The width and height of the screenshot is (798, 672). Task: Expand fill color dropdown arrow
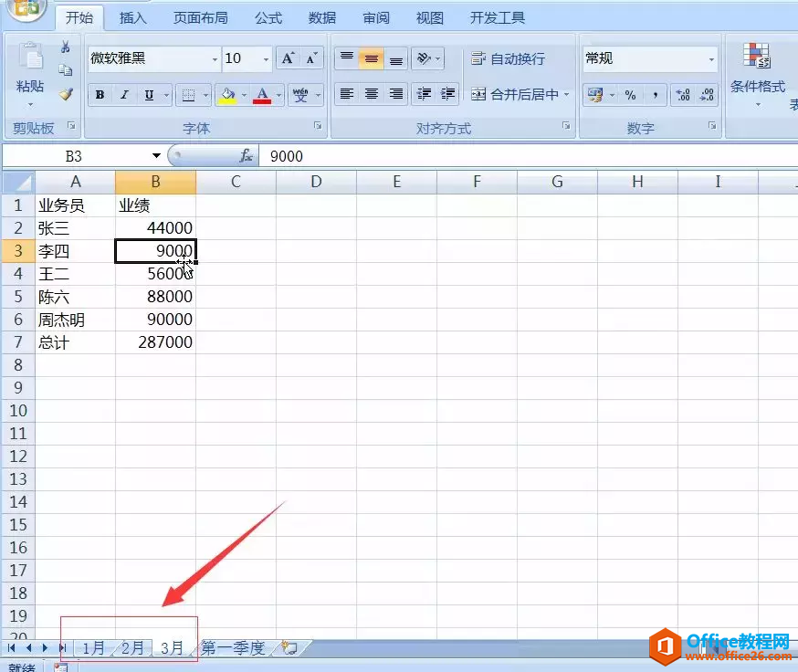pos(244,95)
